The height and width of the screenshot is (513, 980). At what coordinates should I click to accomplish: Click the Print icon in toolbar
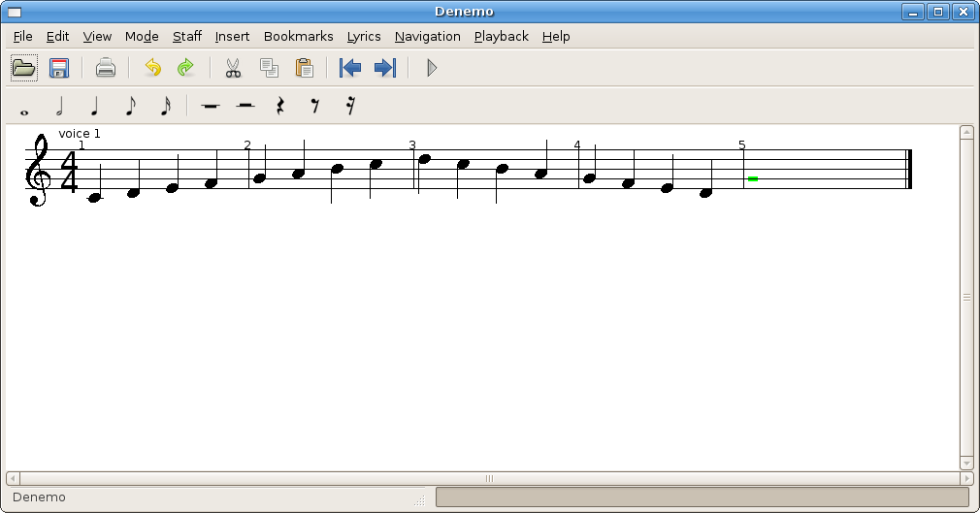coord(106,68)
